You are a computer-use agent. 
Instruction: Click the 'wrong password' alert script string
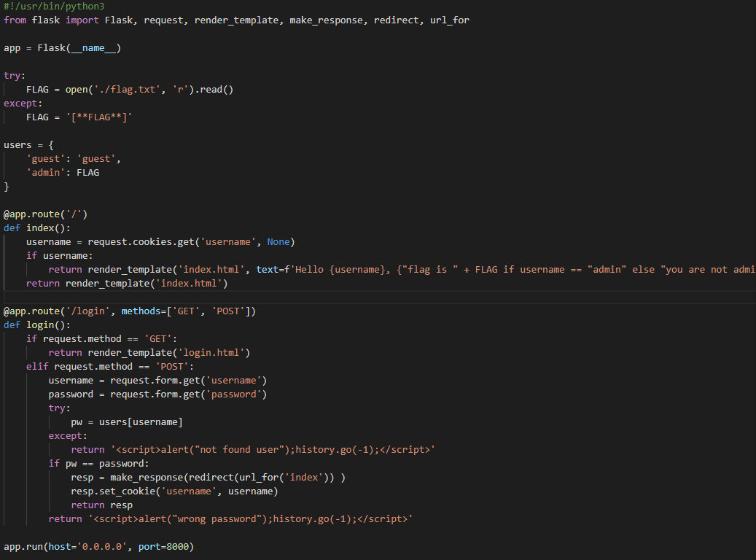point(250,519)
